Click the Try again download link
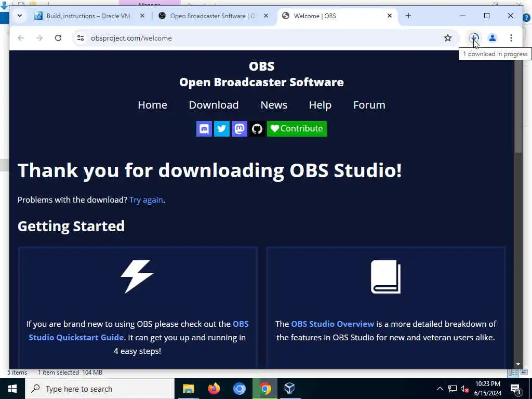 coord(146,200)
